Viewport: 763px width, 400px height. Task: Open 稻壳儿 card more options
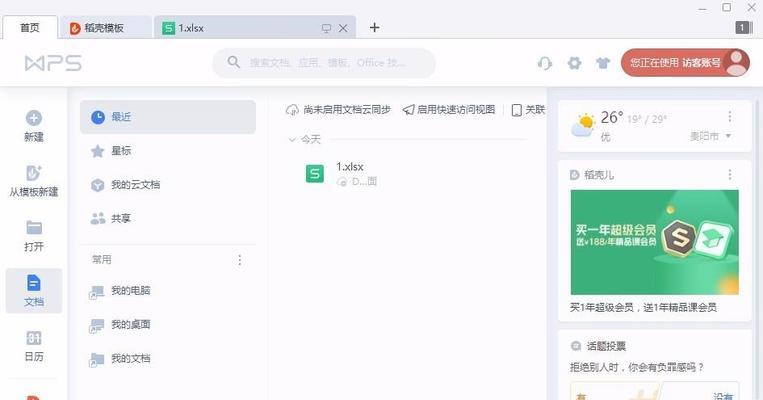[x=729, y=174]
